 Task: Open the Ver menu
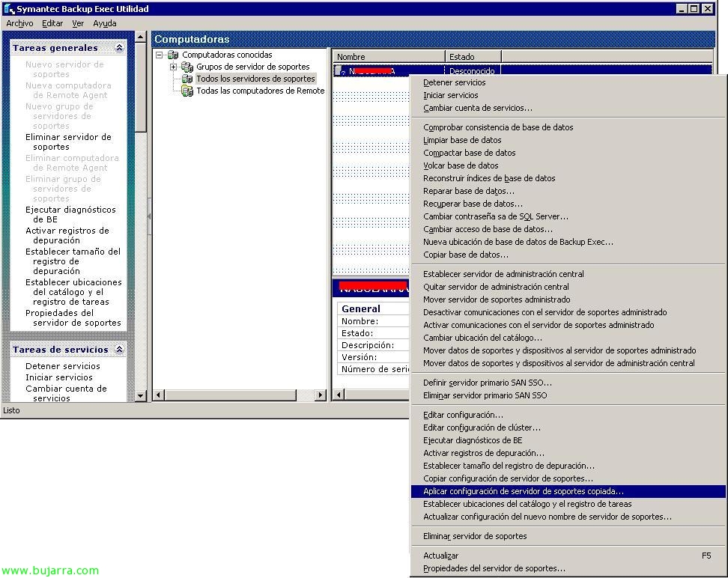coord(78,23)
